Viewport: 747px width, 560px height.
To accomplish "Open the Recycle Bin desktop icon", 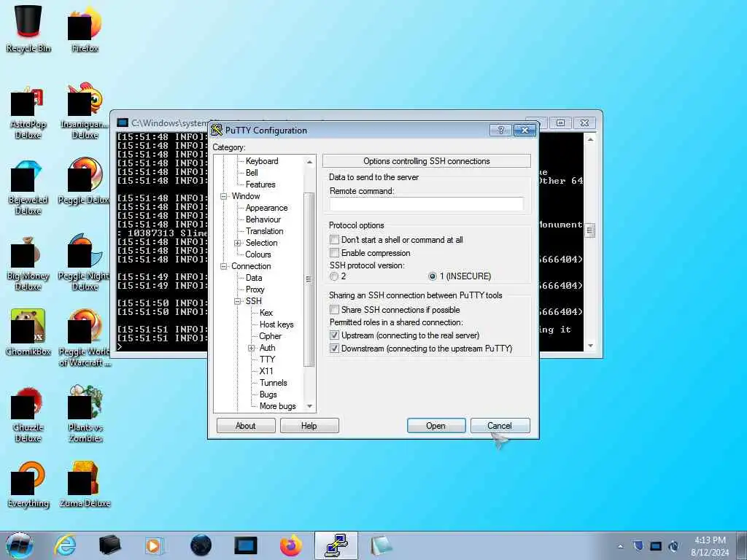I will [28, 27].
